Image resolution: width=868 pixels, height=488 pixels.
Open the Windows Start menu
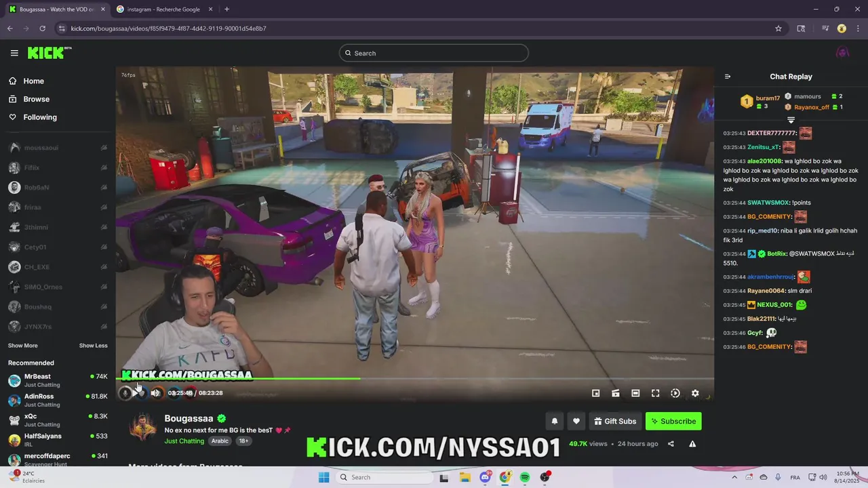point(324,477)
